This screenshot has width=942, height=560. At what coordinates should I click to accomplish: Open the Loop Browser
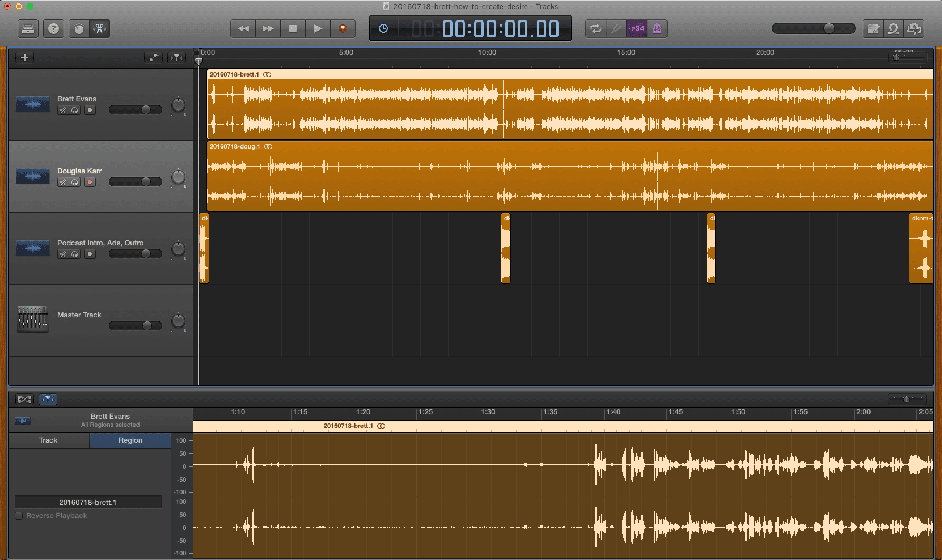click(x=893, y=28)
